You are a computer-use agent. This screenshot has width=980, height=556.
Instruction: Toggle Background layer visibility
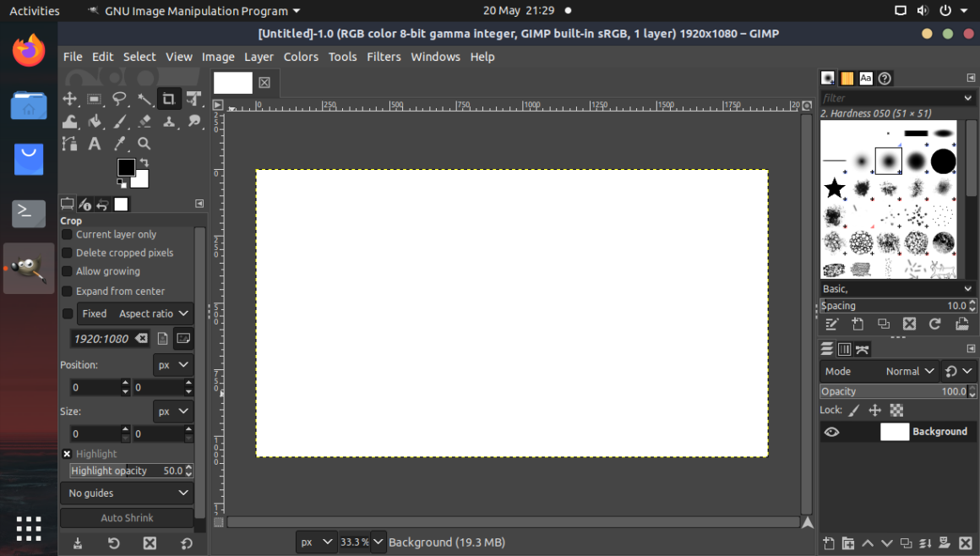click(831, 431)
